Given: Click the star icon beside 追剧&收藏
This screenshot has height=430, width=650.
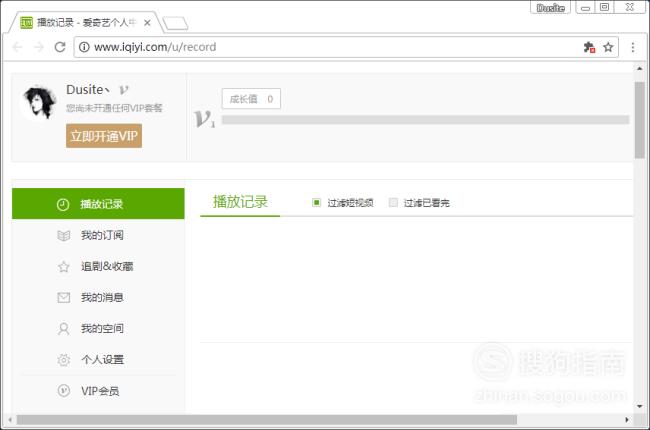Looking at the screenshot, I should point(63,267).
